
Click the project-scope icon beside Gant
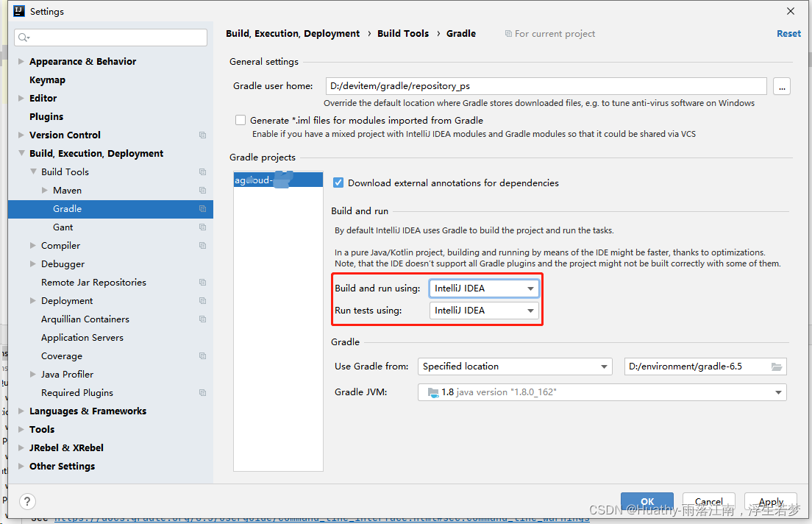pyautogui.click(x=202, y=227)
